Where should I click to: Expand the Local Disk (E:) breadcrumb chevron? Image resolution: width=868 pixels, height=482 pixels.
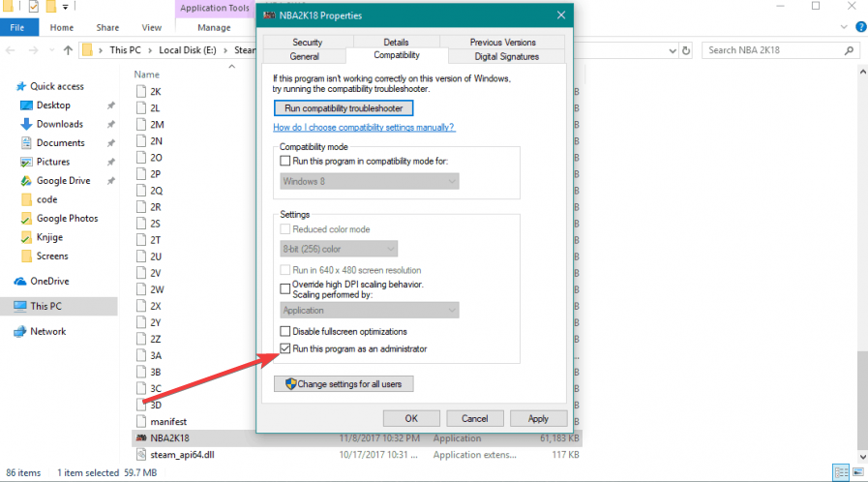pyautogui.click(x=225, y=50)
